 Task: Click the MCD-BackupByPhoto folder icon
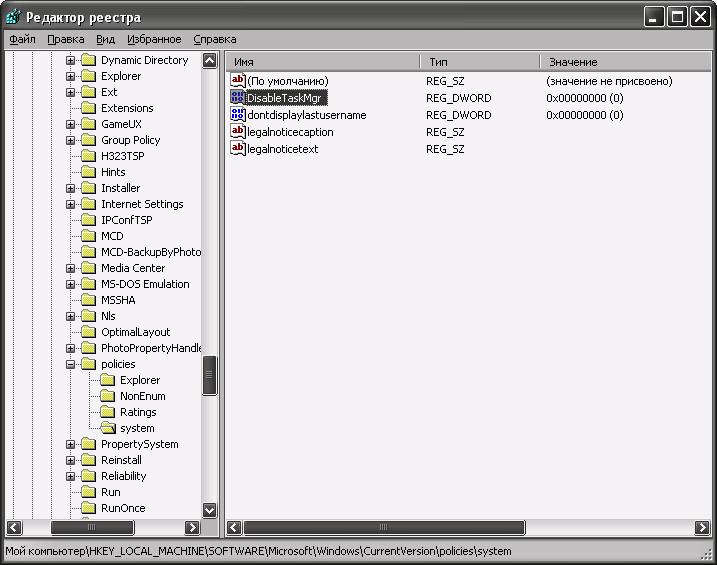[x=88, y=252]
